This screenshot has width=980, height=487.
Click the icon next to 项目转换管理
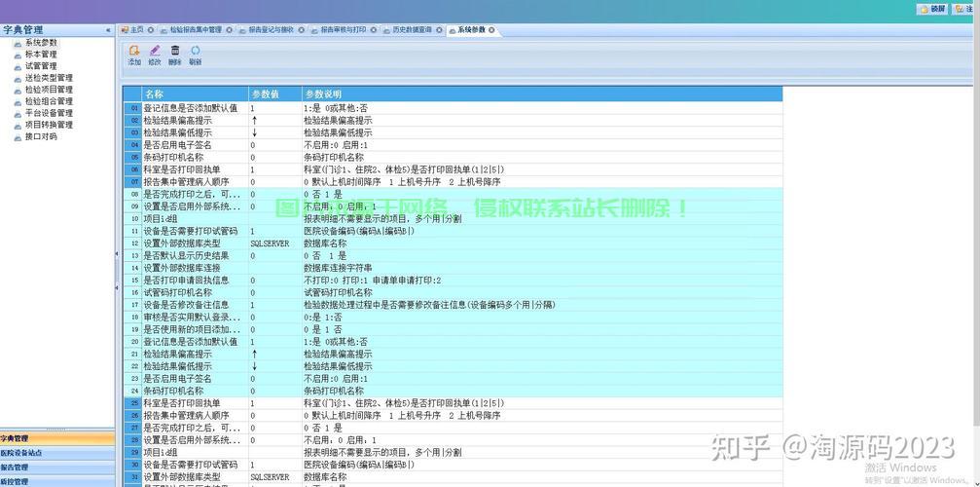(x=18, y=125)
